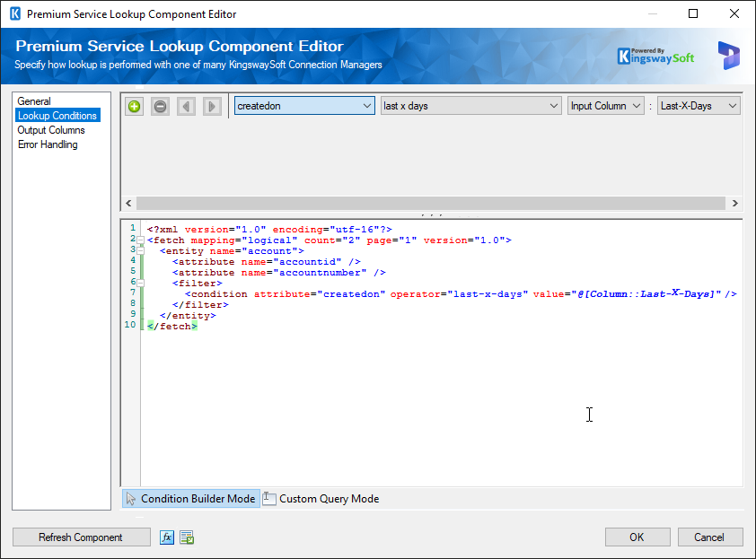Click the left arrow of horizontal scrollbar
This screenshot has height=559, width=756.
pyautogui.click(x=128, y=204)
